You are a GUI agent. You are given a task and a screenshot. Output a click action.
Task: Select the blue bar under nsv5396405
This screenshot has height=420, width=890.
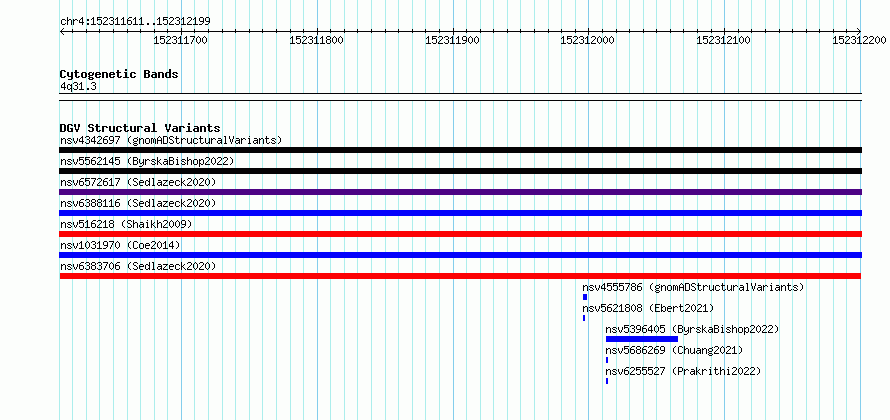[x=642, y=339]
